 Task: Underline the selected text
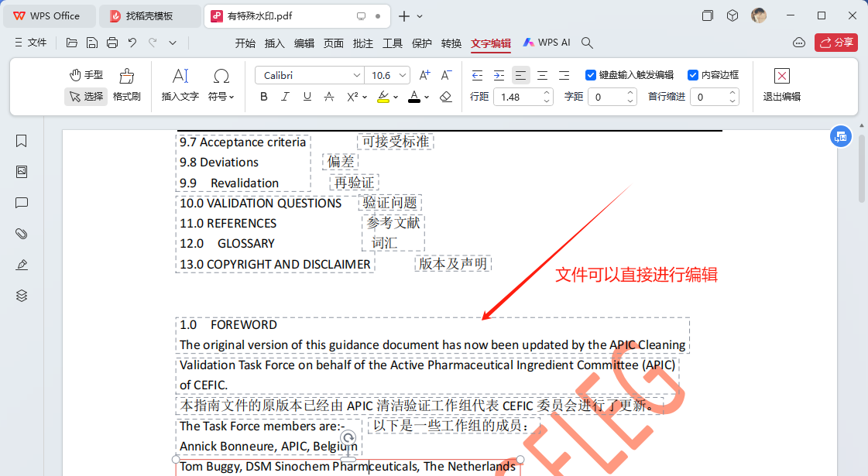(x=307, y=97)
